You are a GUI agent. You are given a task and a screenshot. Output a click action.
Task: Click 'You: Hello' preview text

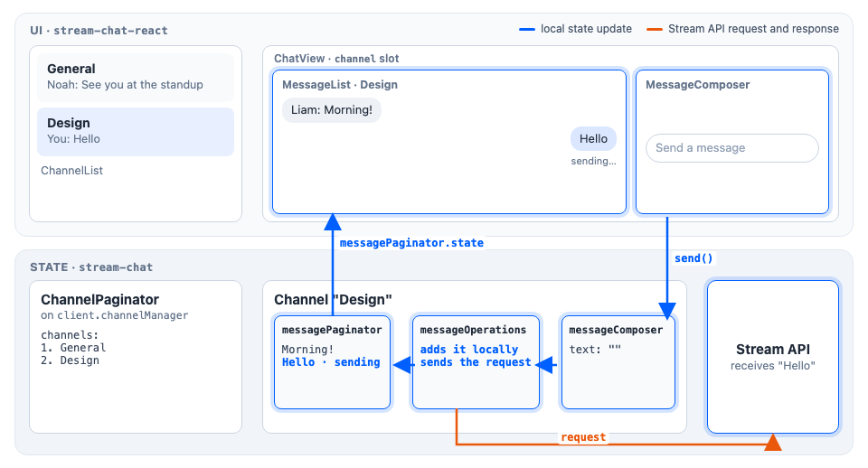73,139
